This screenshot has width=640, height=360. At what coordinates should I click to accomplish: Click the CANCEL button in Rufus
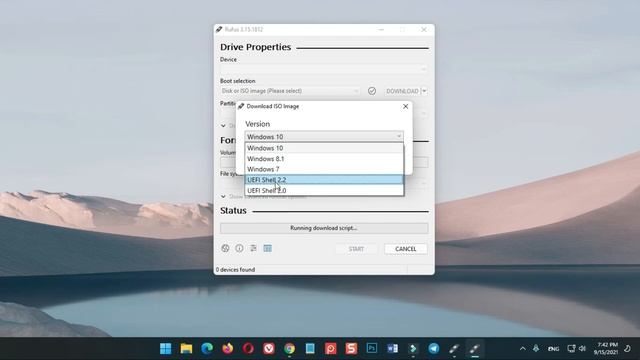coord(406,249)
